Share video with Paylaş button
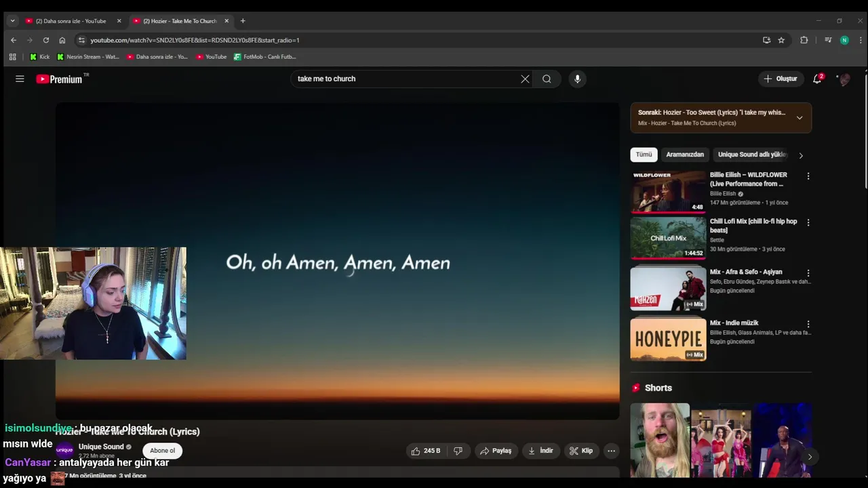Image resolution: width=868 pixels, height=488 pixels. tap(496, 451)
